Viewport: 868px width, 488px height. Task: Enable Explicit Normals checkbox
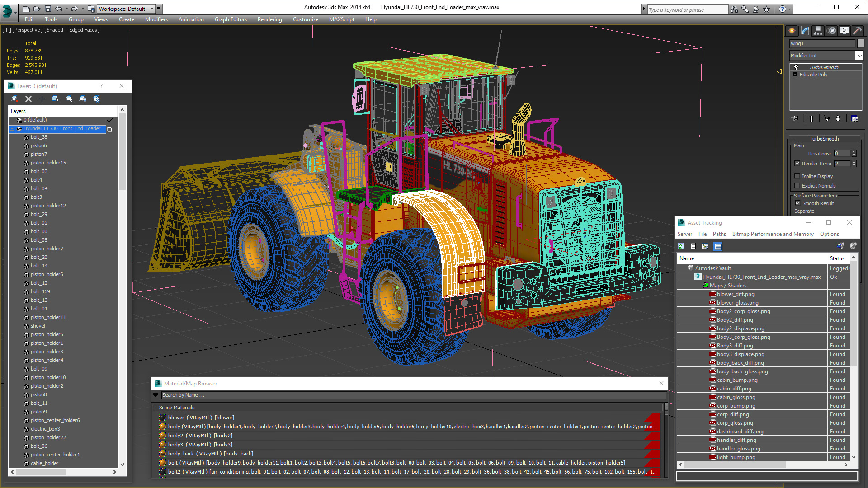[797, 186]
